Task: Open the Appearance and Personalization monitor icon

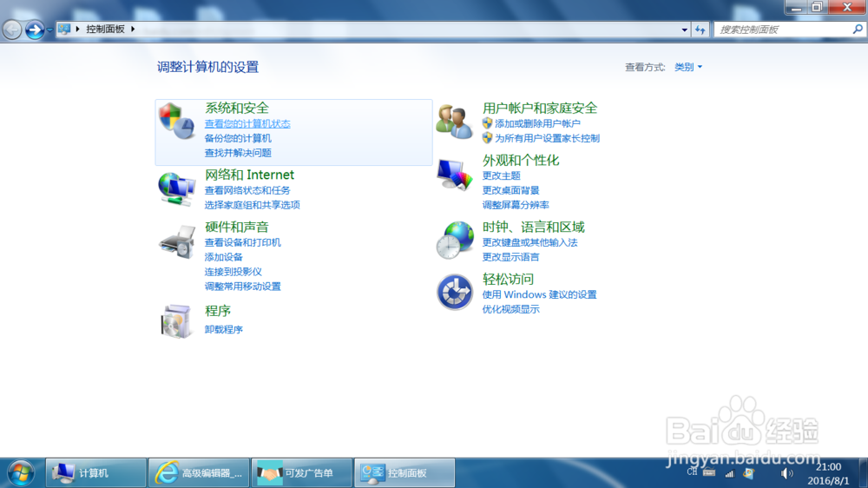Action: pyautogui.click(x=455, y=174)
